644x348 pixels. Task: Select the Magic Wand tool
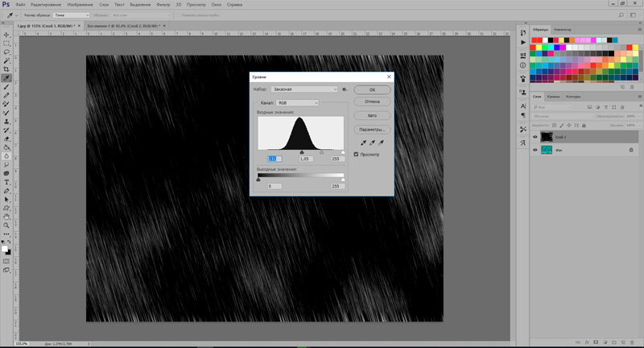pos(6,60)
